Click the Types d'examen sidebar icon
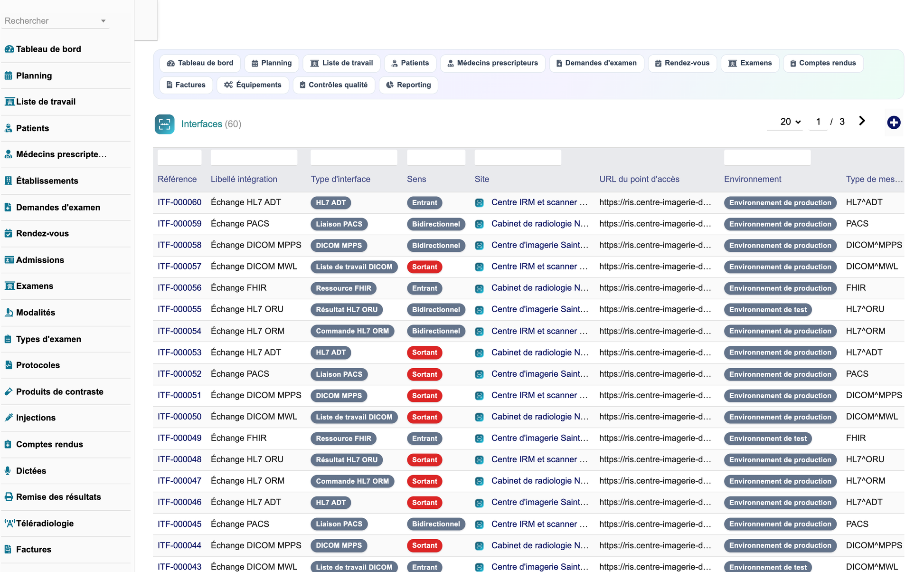 8,339
